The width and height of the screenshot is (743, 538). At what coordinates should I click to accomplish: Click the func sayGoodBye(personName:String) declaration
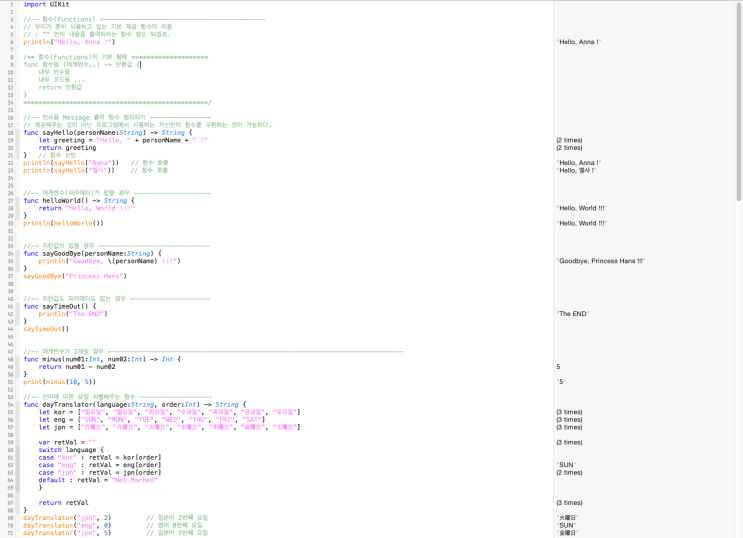[x=92, y=254]
